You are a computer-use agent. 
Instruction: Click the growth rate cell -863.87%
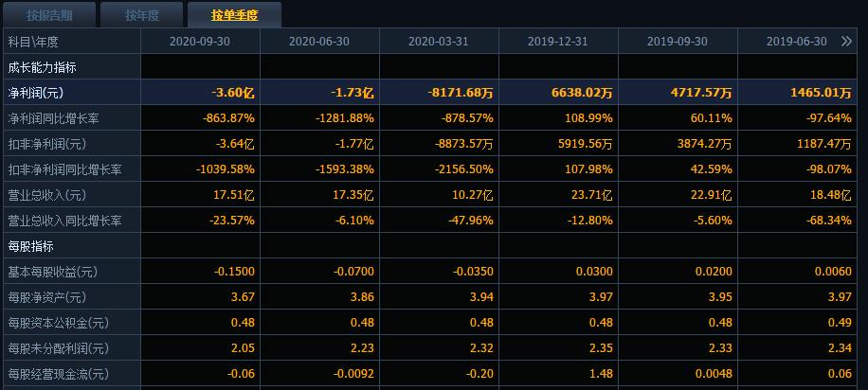coord(228,118)
